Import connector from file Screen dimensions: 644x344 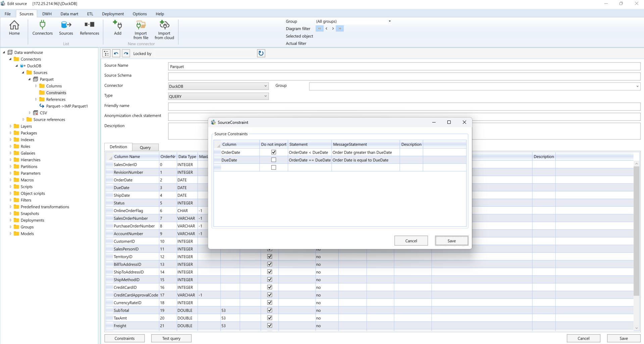pyautogui.click(x=141, y=30)
